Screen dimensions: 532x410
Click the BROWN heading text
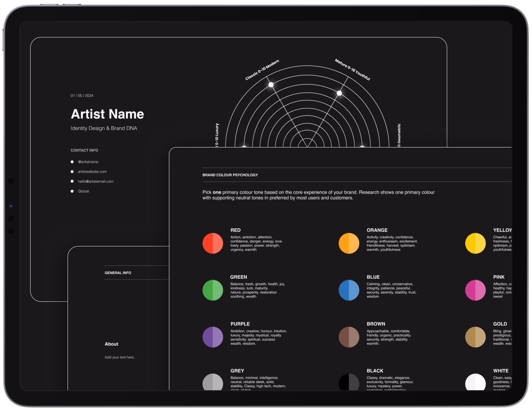[376, 324]
